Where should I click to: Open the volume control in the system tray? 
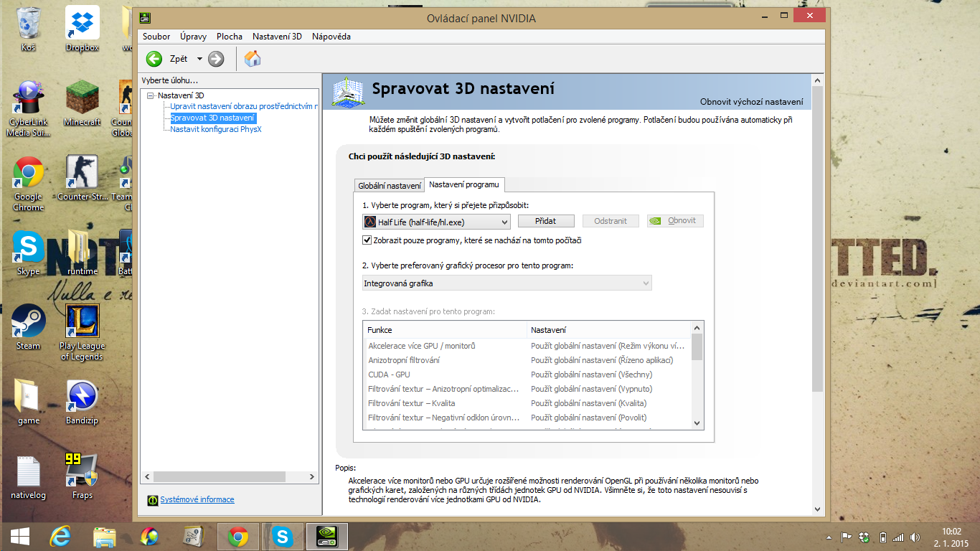click(x=915, y=537)
